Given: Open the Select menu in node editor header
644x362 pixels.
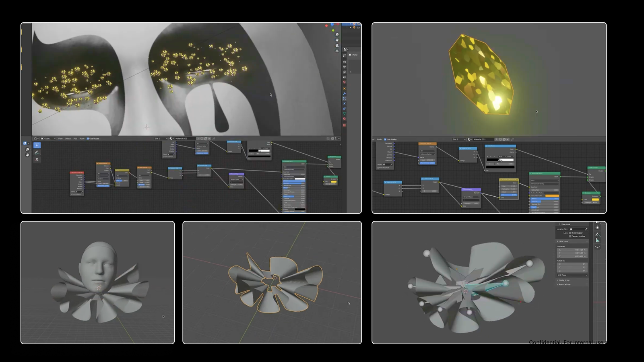Looking at the screenshot, I should [x=68, y=139].
